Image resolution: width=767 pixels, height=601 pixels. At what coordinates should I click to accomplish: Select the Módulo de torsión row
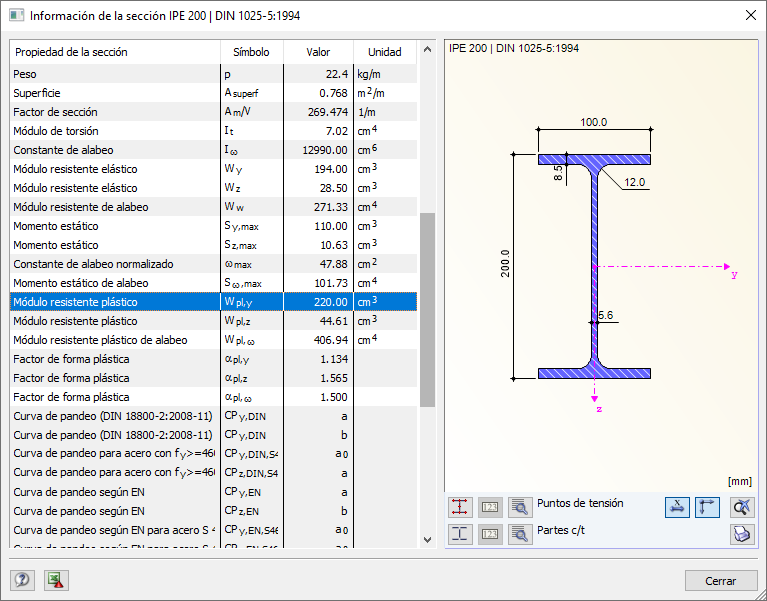pyautogui.click(x=213, y=131)
